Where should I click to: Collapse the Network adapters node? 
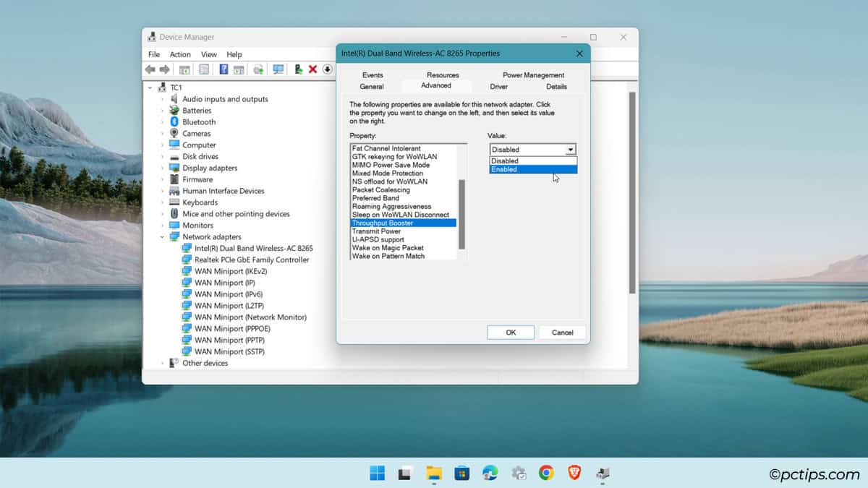163,236
